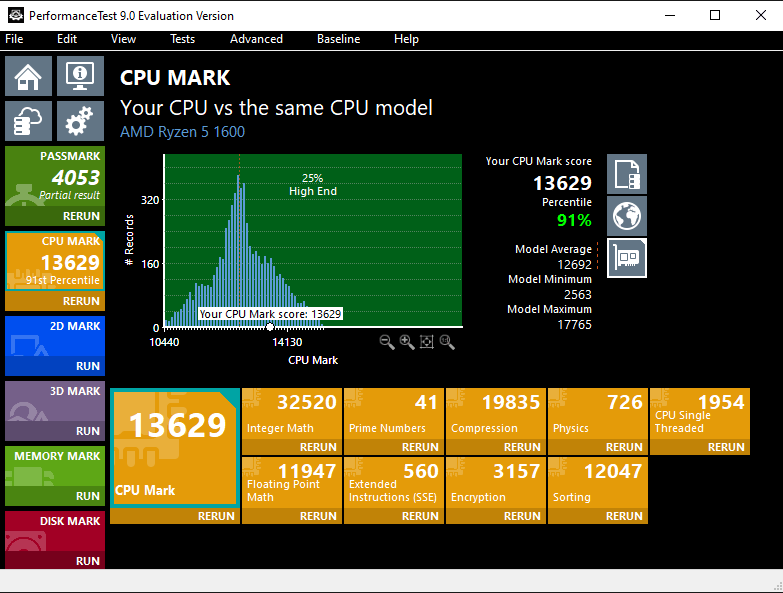Rerun the Physics test

point(598,447)
